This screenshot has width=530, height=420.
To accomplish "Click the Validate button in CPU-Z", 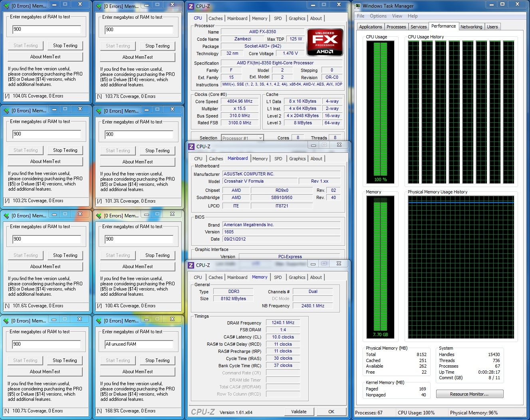I will [299, 412].
